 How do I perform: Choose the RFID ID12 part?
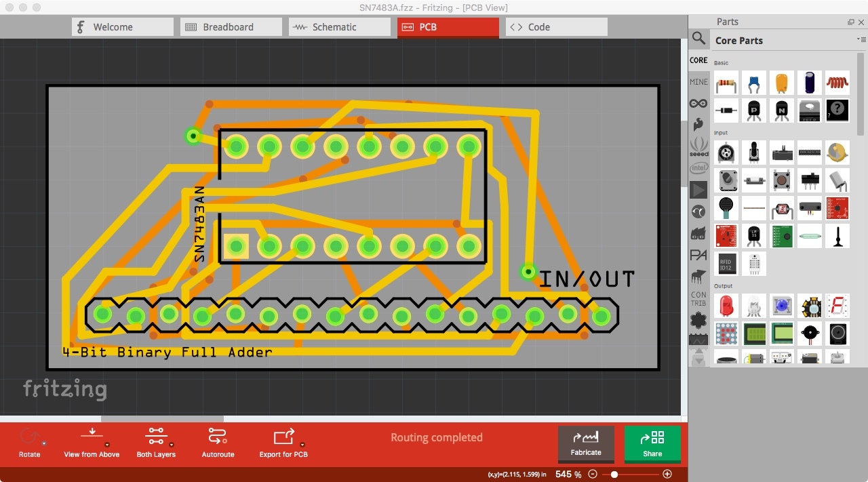(726, 263)
